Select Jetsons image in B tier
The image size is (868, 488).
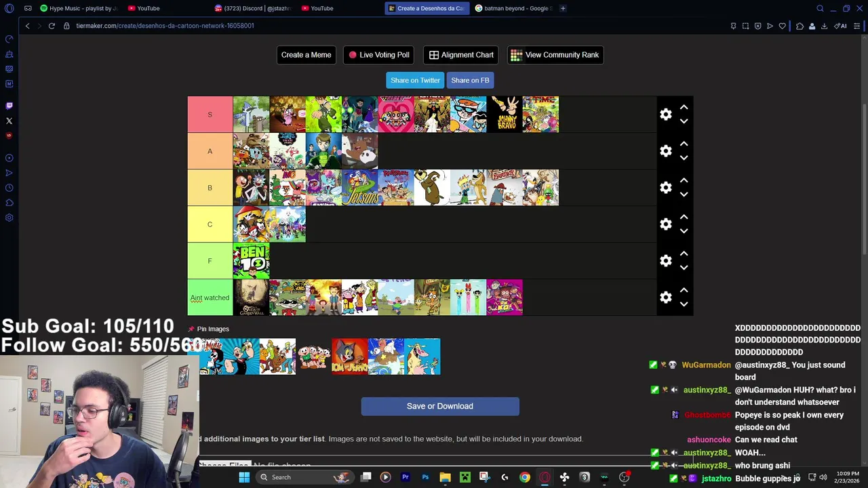pyautogui.click(x=359, y=188)
